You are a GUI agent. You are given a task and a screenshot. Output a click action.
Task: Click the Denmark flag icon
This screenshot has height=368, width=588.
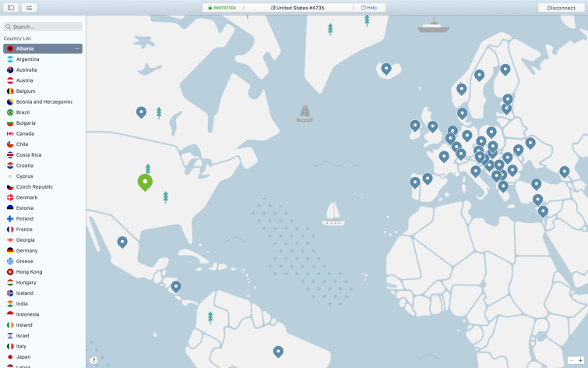tap(10, 197)
